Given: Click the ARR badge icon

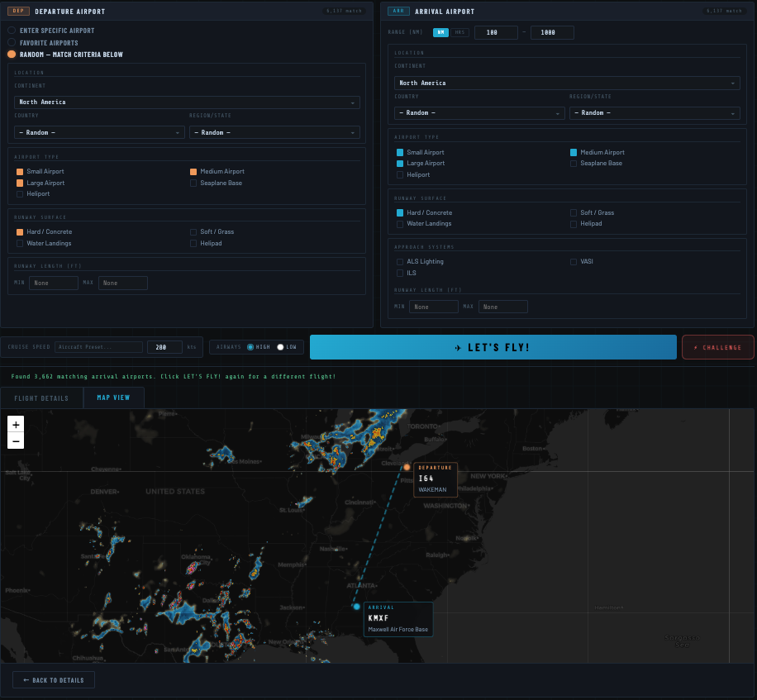Looking at the screenshot, I should click(x=398, y=11).
